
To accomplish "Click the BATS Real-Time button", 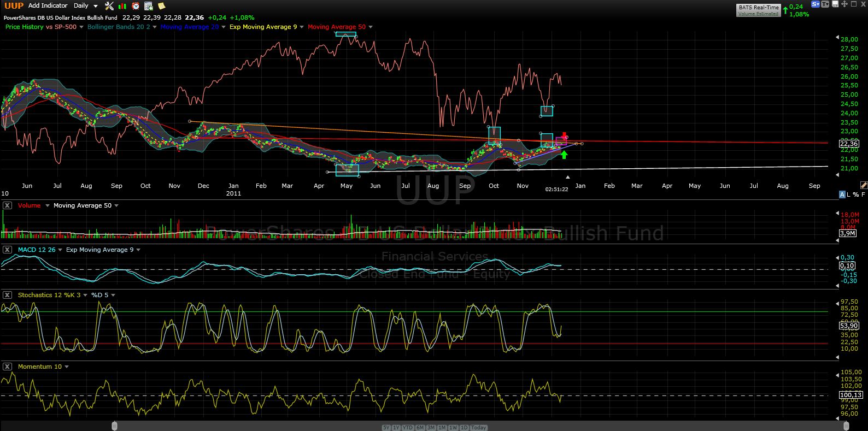I will point(758,10).
